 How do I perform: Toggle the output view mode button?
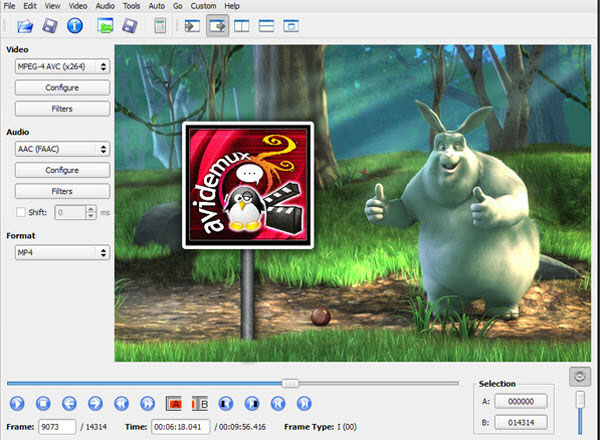[217, 25]
